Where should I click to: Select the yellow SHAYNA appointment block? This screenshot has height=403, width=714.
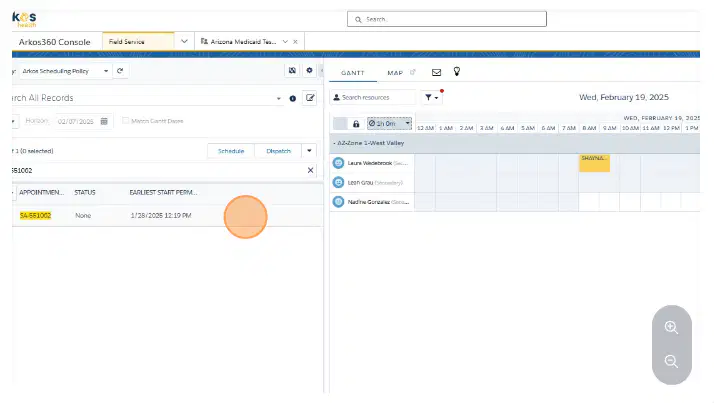594,163
